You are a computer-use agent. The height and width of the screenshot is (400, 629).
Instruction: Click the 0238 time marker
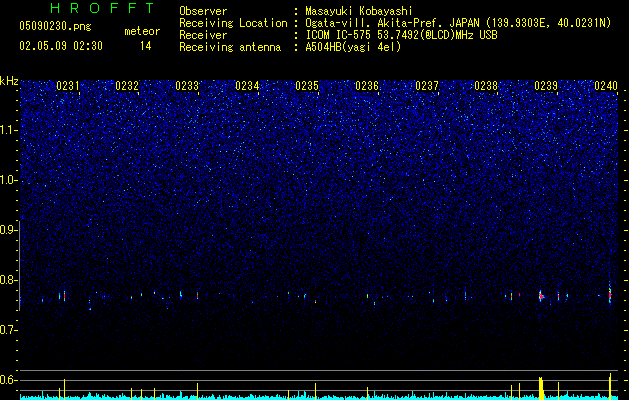pyautogui.click(x=486, y=86)
